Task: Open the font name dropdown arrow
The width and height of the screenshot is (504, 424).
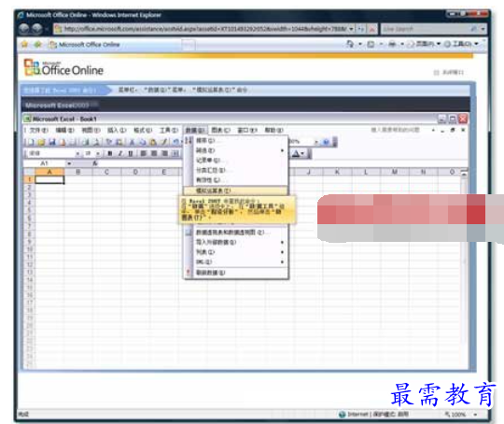Action: (x=77, y=153)
